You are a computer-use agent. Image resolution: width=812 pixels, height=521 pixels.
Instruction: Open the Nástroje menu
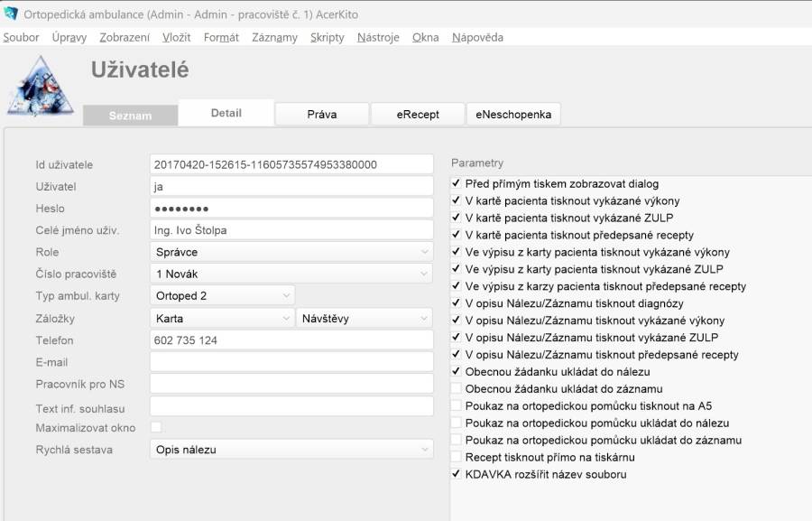click(x=378, y=37)
